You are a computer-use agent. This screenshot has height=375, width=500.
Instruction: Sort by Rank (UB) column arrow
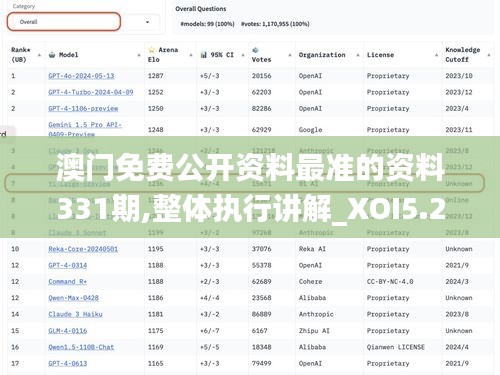[39, 55]
